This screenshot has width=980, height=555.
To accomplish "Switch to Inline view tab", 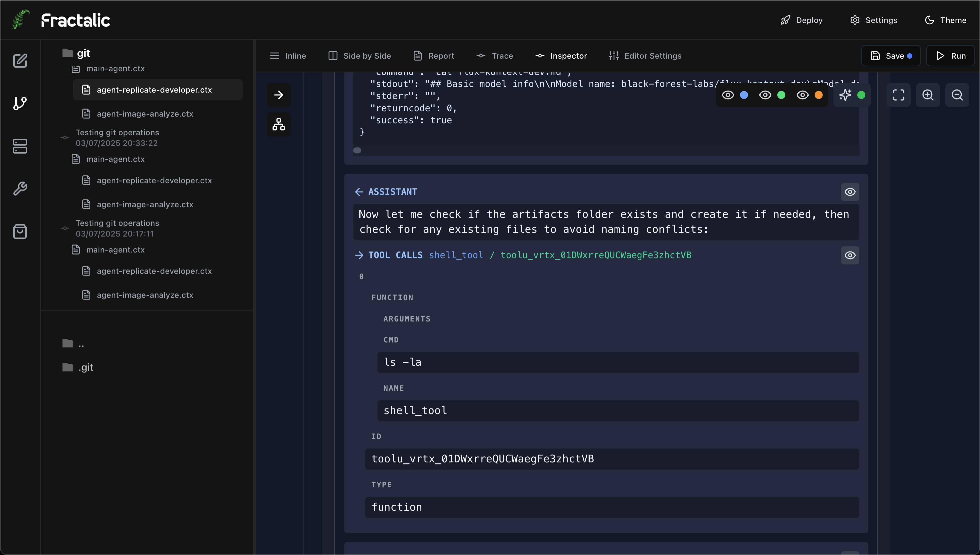I will pos(288,56).
